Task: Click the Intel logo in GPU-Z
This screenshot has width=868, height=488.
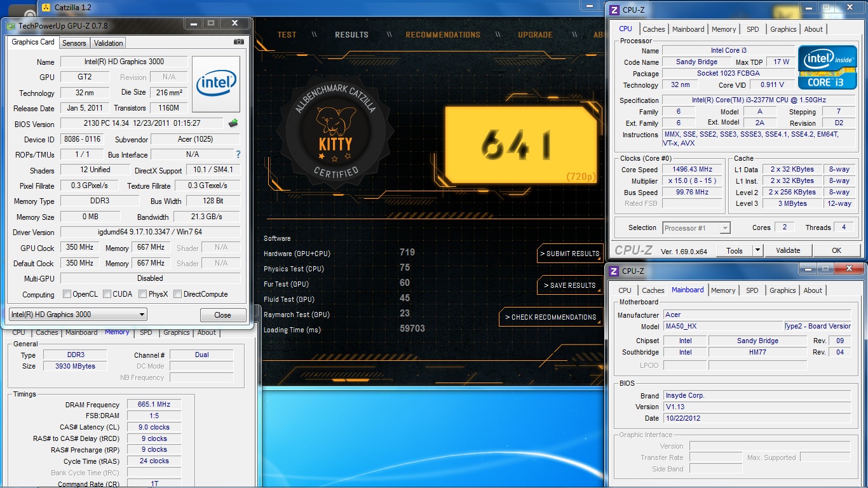Action: point(216,85)
